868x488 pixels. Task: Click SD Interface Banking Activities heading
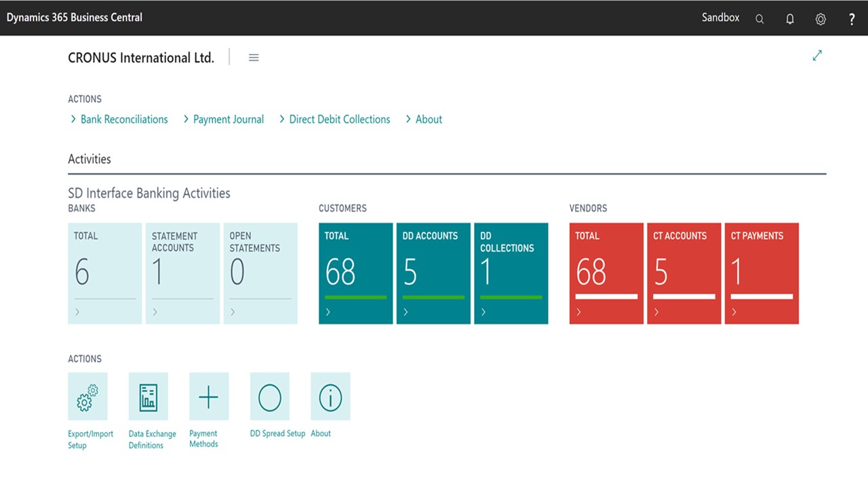[x=149, y=193]
